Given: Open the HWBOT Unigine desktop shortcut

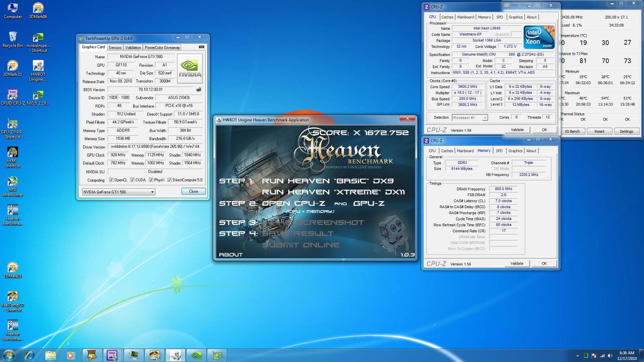Looking at the screenshot, I should pos(38,71).
